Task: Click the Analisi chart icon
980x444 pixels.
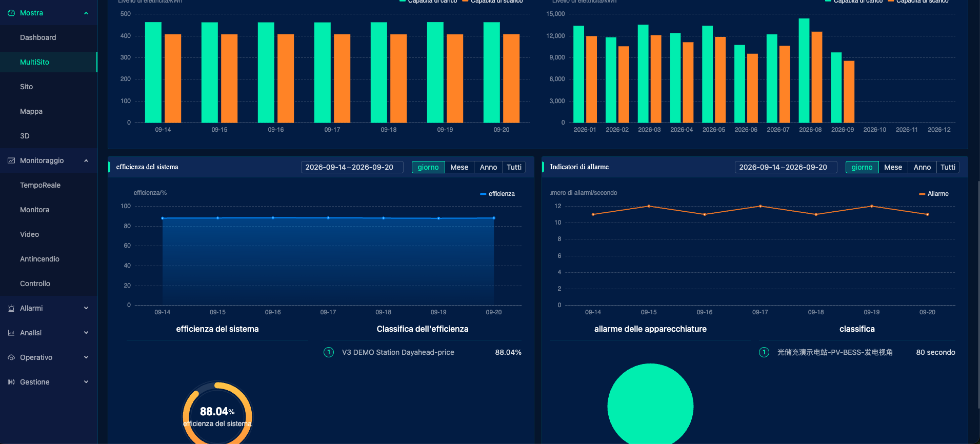Action: 11,333
